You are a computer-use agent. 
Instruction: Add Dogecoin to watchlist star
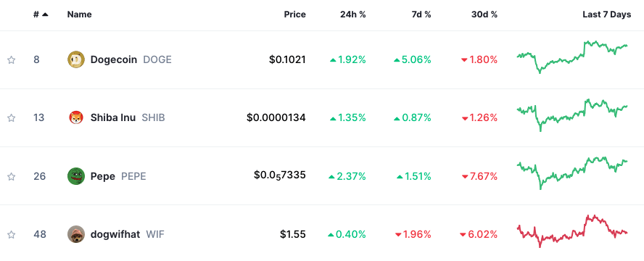12,60
